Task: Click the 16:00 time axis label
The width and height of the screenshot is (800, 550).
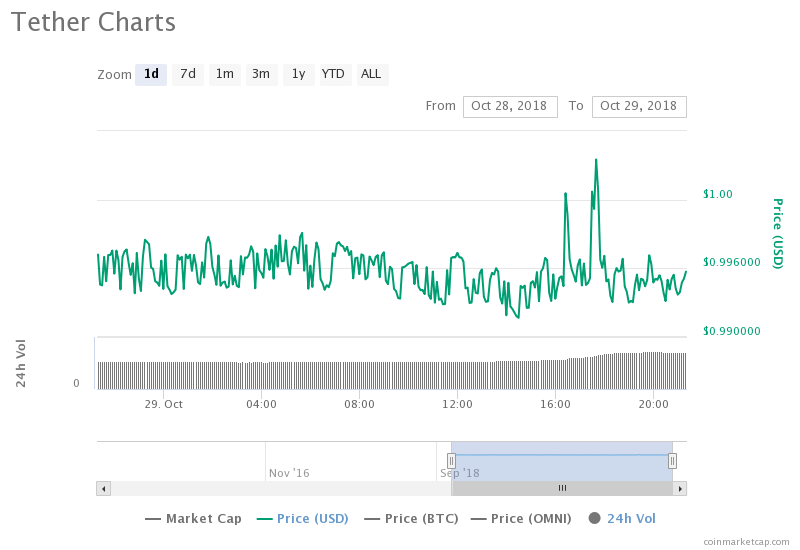Action: coord(555,405)
